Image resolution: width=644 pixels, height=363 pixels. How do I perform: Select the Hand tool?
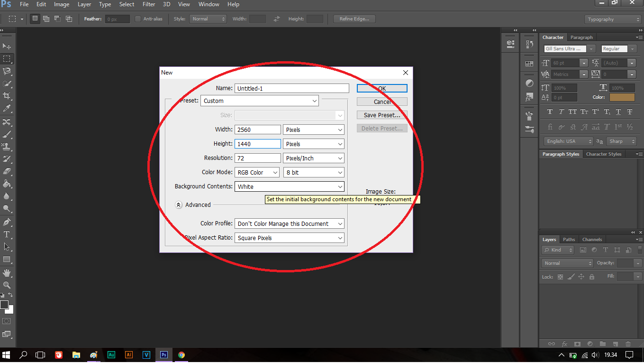[x=7, y=273]
